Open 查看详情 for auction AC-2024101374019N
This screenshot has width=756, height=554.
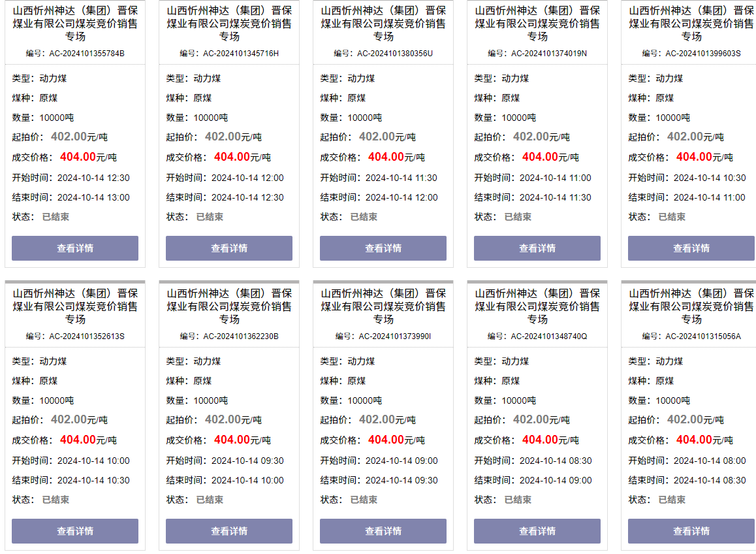[537, 248]
